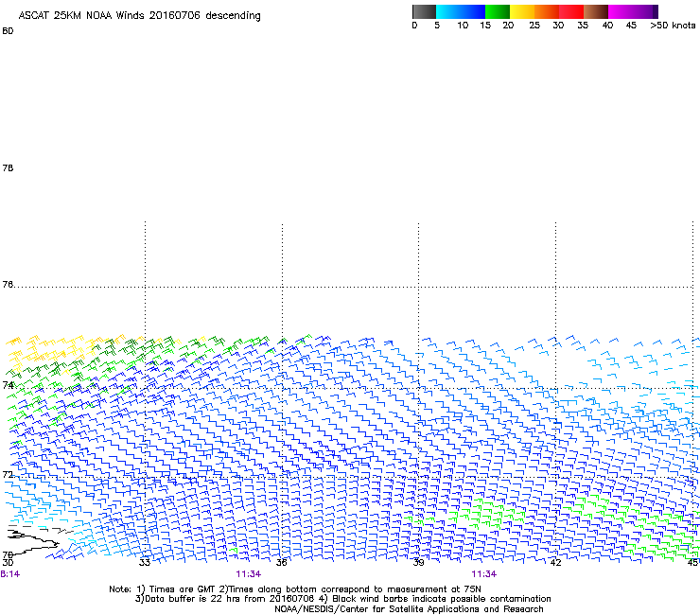The height and width of the screenshot is (615, 700).
Task: Click the gray 0–5 knots color bar segment
Action: (424, 11)
